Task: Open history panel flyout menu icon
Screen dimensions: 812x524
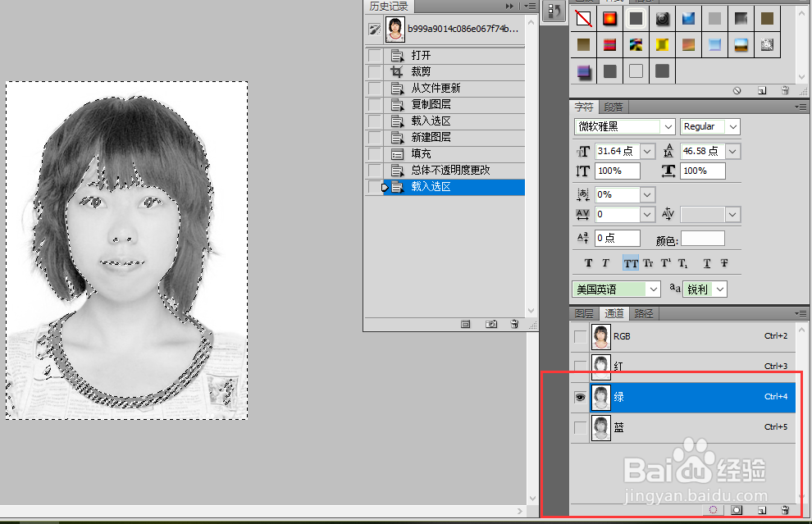Action: [530, 7]
